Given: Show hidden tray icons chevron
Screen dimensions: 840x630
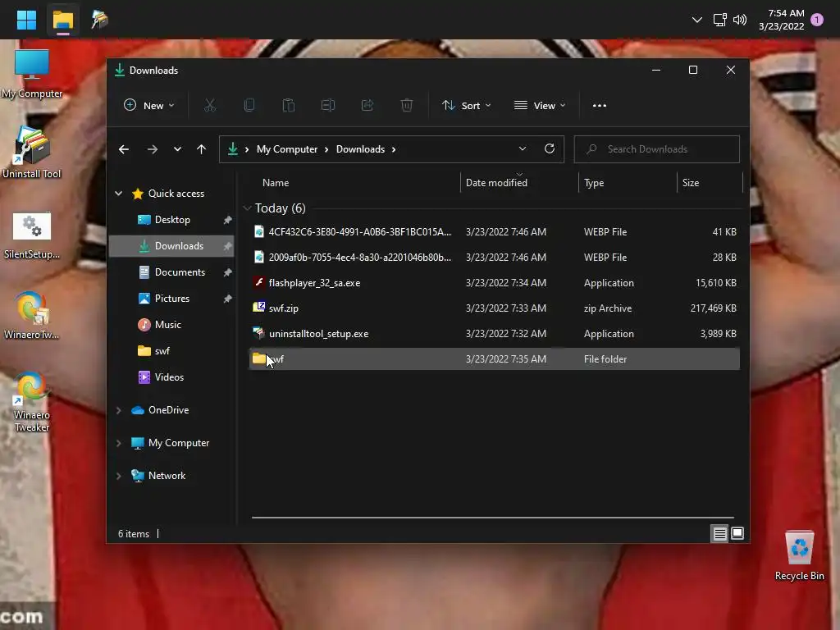Looking at the screenshot, I should pyautogui.click(x=696, y=20).
